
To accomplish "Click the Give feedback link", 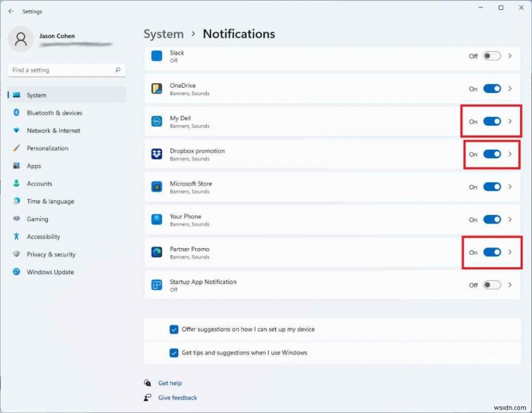I will (x=176, y=397).
